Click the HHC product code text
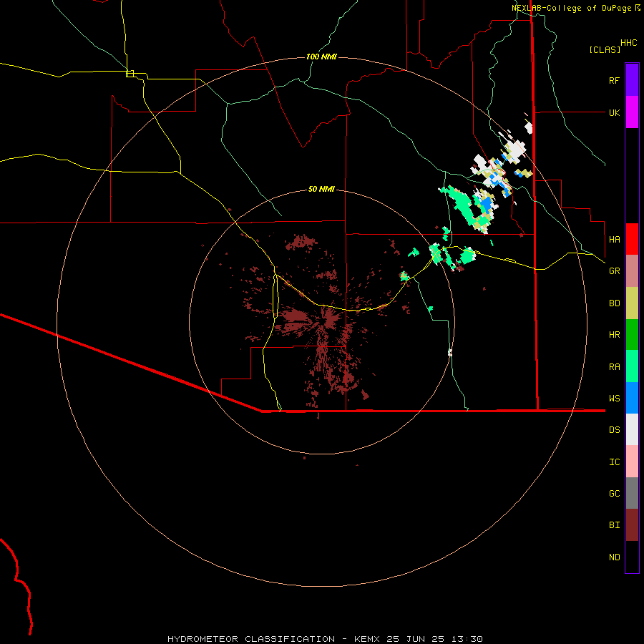644x644 pixels. click(x=628, y=43)
